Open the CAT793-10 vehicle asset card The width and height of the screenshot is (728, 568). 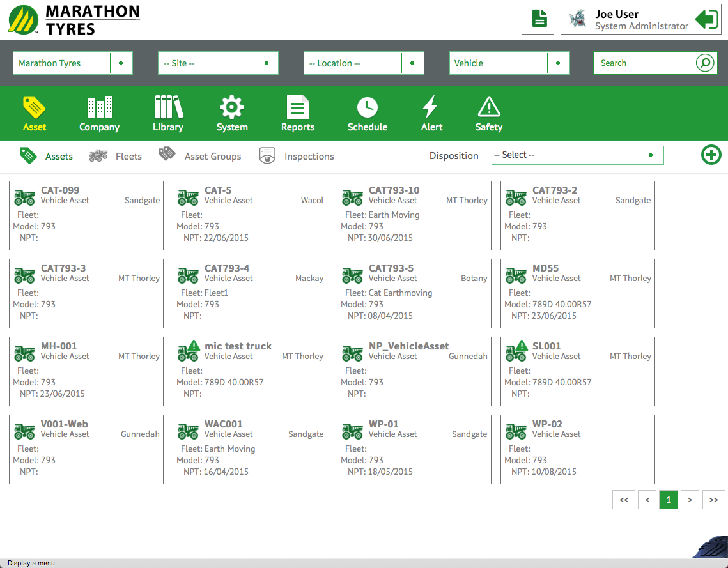point(414,215)
